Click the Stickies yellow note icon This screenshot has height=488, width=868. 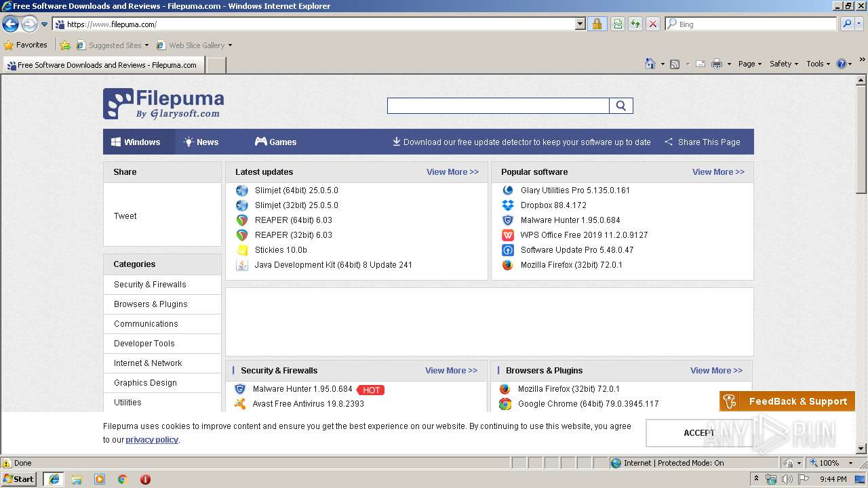(242, 250)
